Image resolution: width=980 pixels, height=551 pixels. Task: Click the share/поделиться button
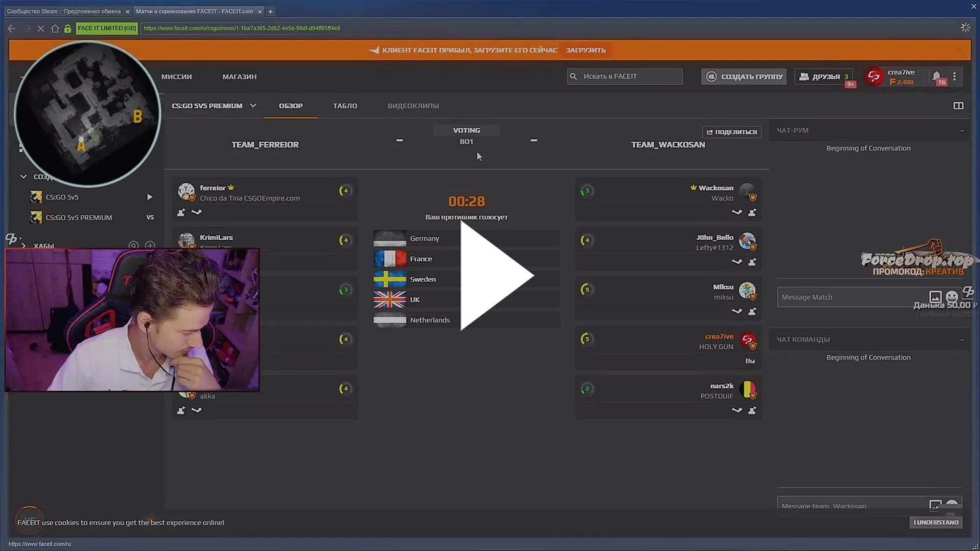click(731, 131)
